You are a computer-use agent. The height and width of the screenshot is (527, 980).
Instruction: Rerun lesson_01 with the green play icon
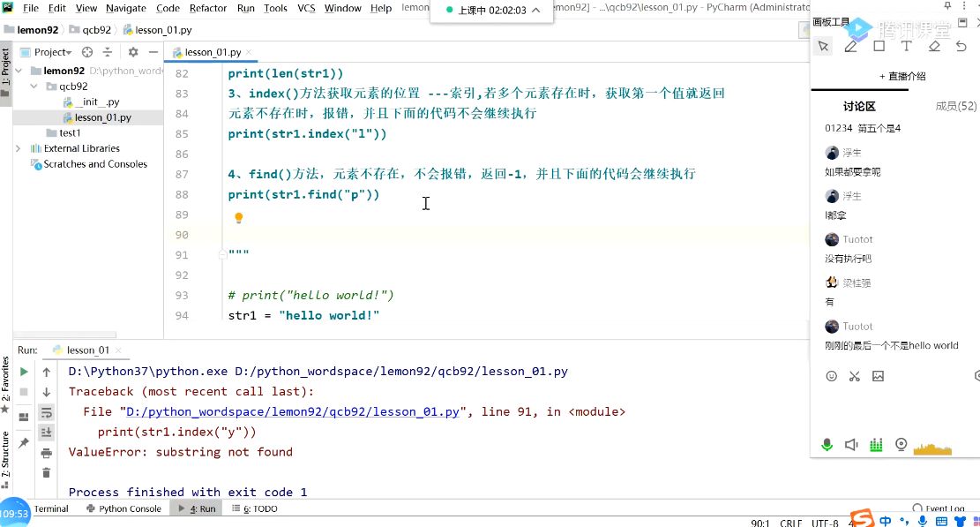(24, 372)
